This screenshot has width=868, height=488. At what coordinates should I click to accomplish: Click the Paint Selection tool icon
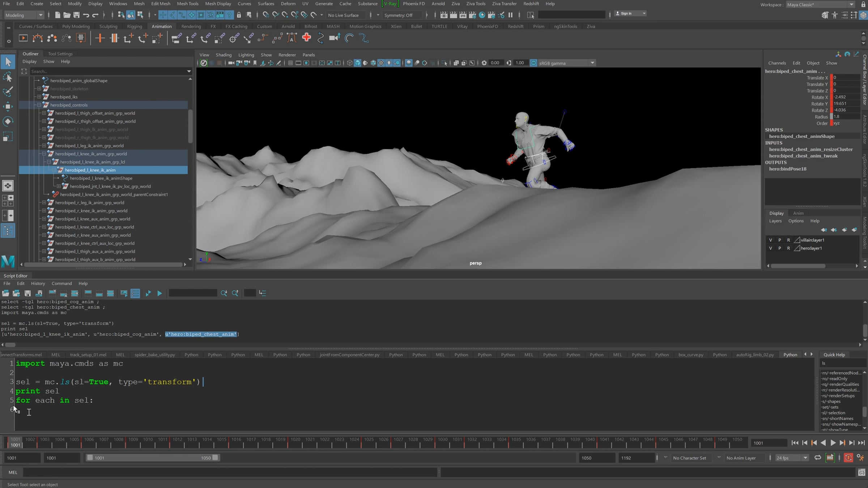click(8, 91)
